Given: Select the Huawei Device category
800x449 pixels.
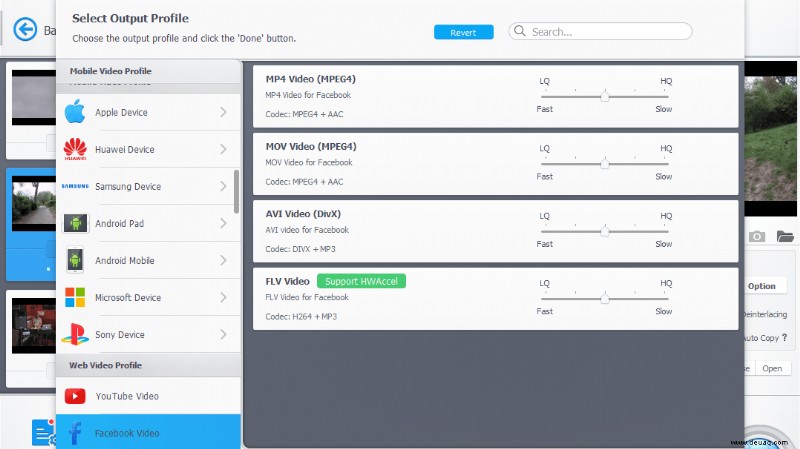Looking at the screenshot, I should click(148, 149).
